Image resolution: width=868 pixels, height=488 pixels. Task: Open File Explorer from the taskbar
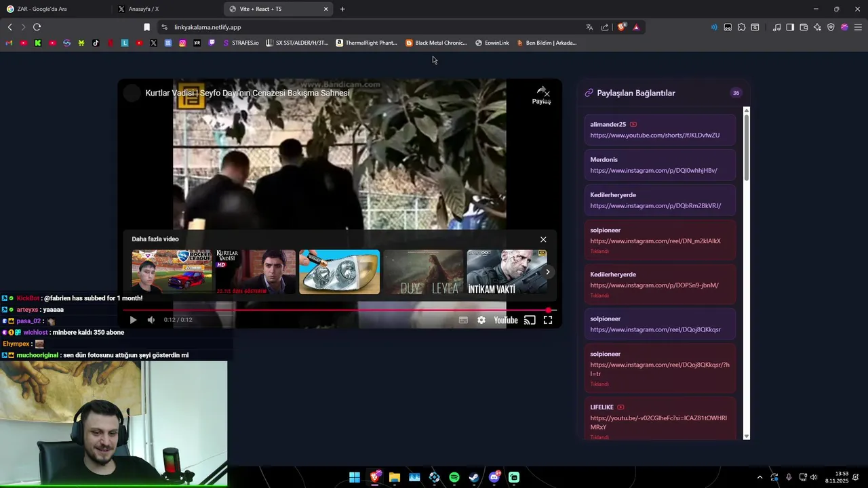pos(395,477)
